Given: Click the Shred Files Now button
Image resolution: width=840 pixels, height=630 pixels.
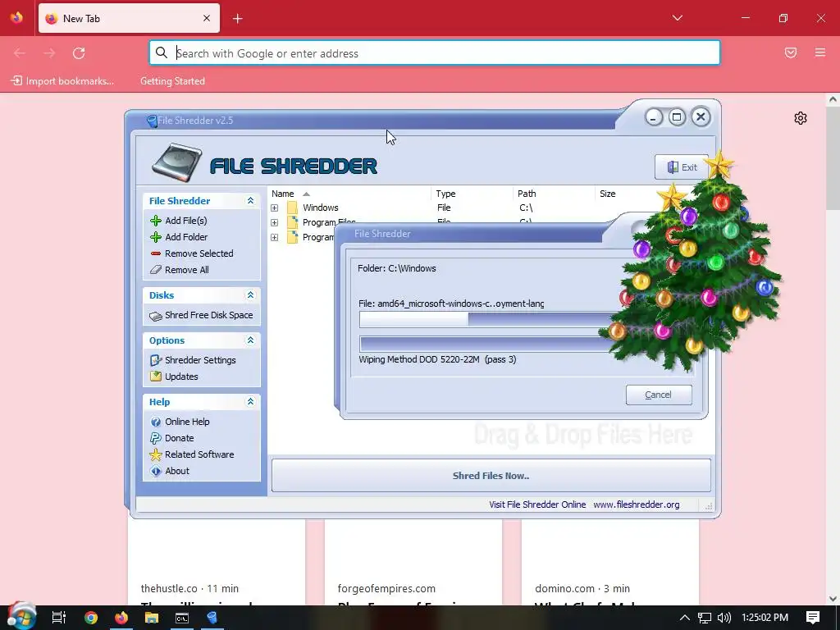Looking at the screenshot, I should [x=491, y=475].
